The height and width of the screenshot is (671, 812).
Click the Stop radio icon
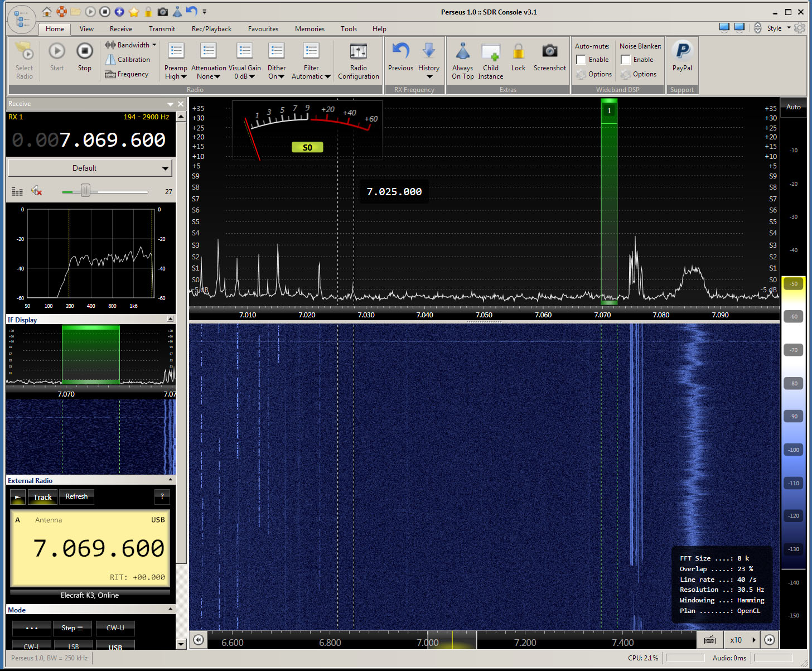click(84, 52)
